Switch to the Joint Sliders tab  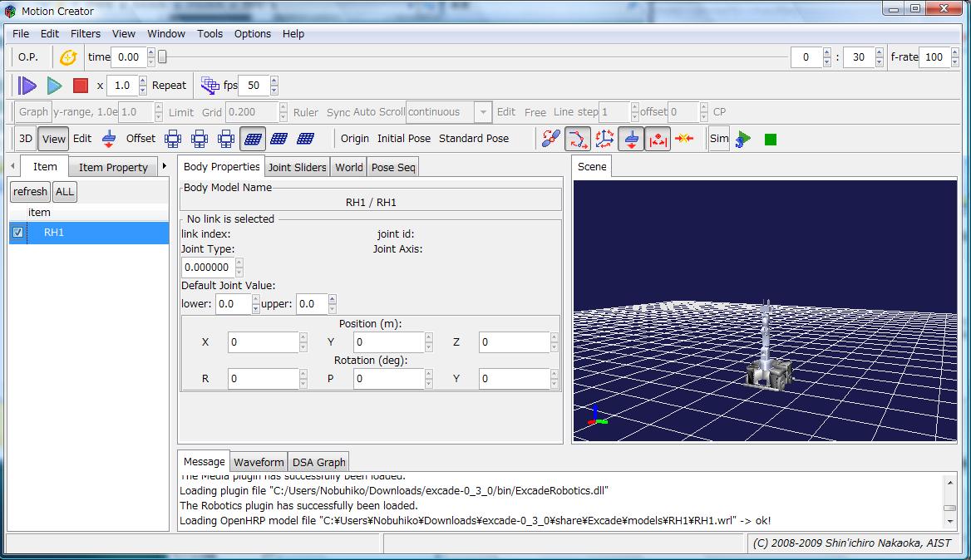(x=297, y=167)
